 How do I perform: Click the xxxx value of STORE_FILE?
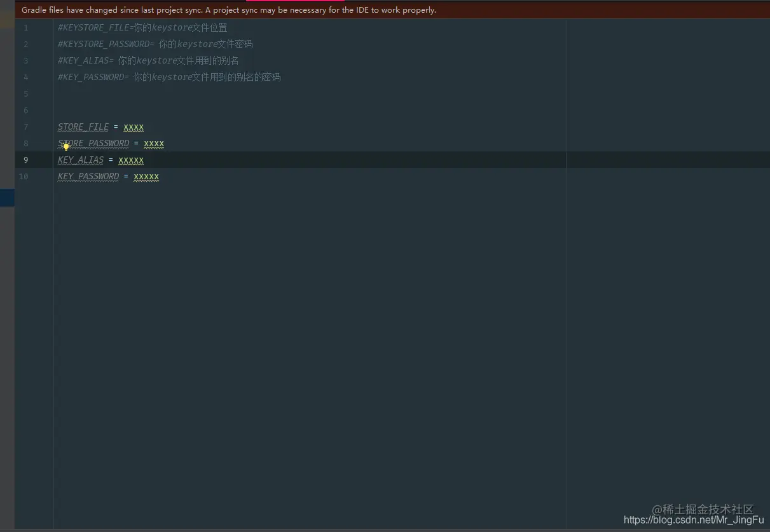pos(134,127)
